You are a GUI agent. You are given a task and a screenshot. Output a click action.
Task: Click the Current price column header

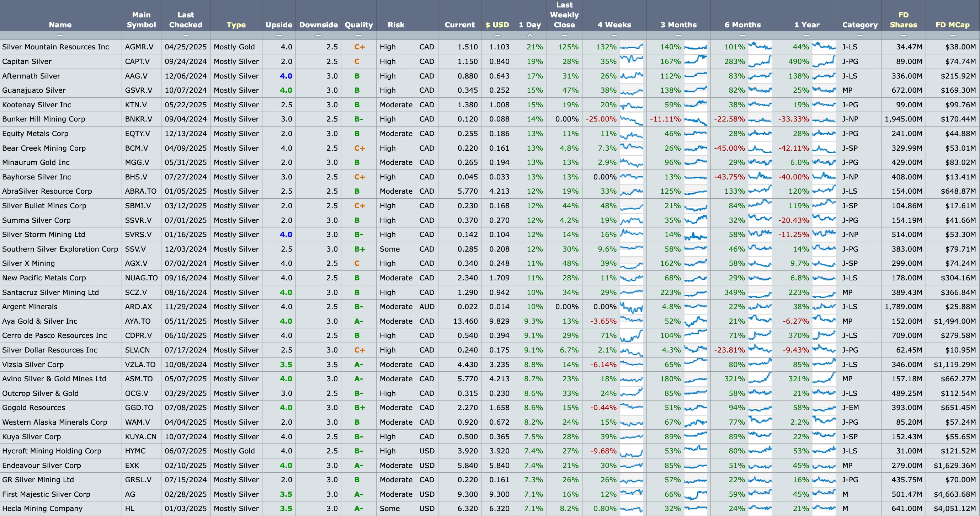(x=459, y=25)
